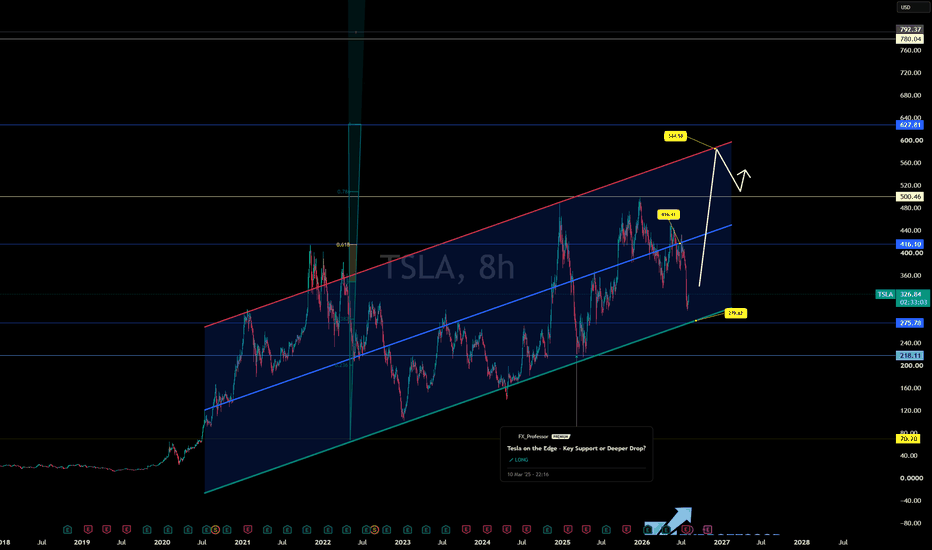Click the 600.00 price scale value

910,140
